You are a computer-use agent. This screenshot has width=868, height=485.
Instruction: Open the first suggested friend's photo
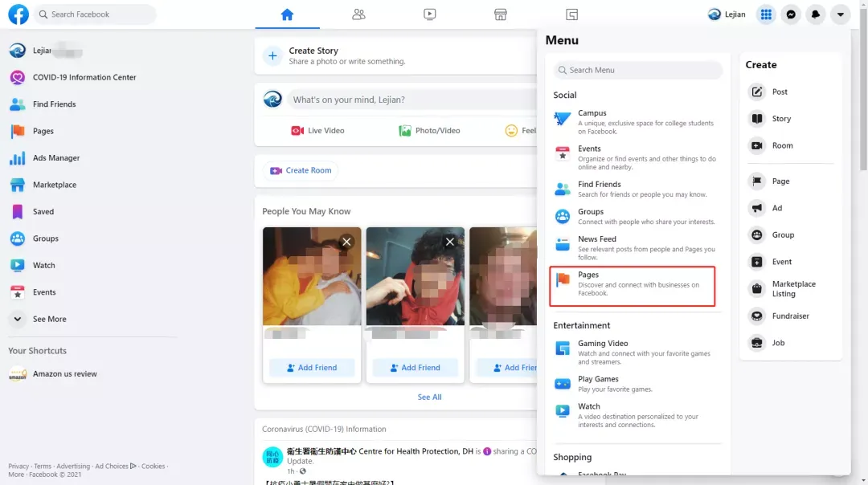coord(312,276)
